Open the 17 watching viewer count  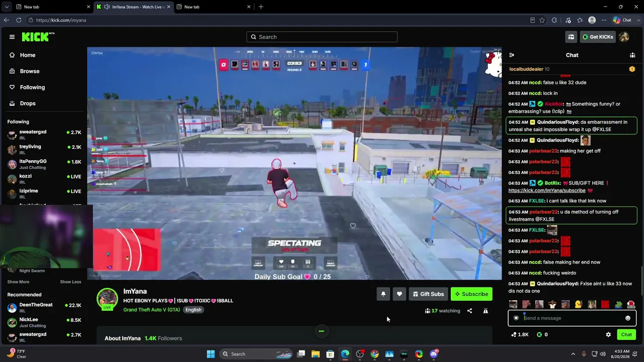pos(443,311)
